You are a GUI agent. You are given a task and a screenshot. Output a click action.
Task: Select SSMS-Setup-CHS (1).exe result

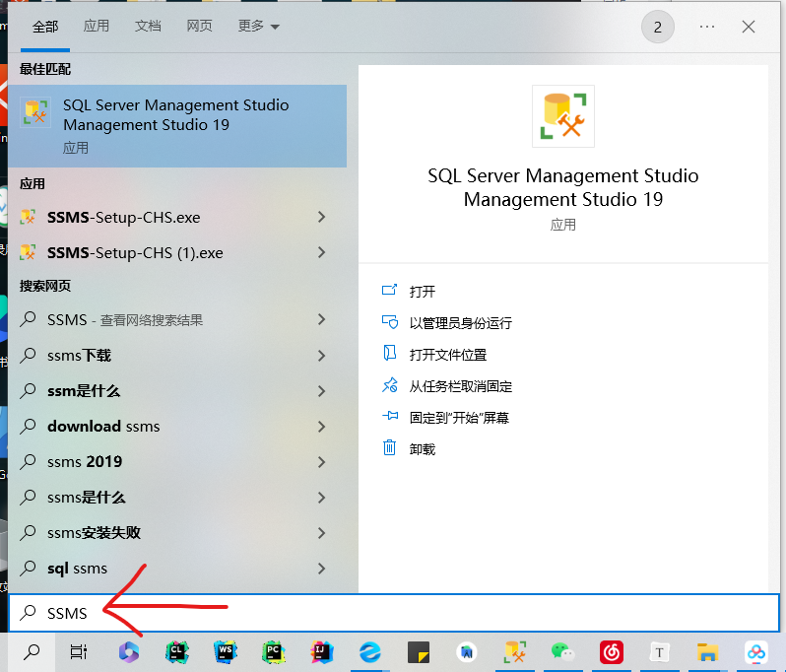click(177, 253)
